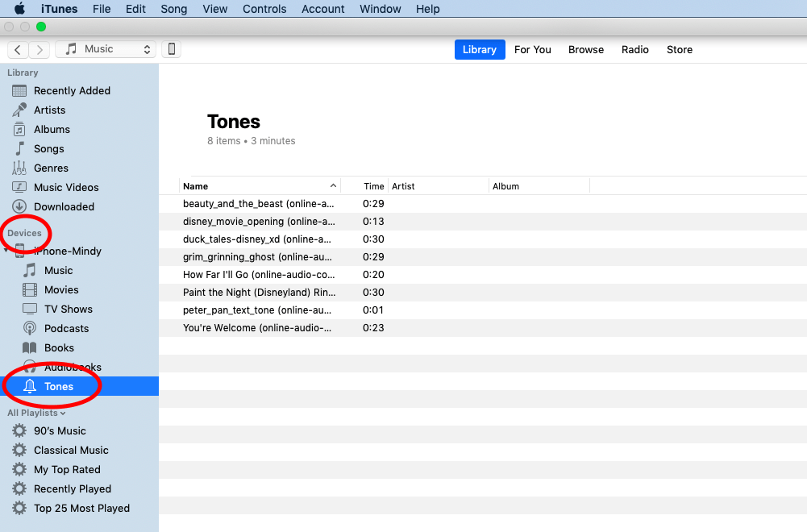Click the Recently Added grid icon
Viewport: 807px width, 532px height.
[x=19, y=91]
